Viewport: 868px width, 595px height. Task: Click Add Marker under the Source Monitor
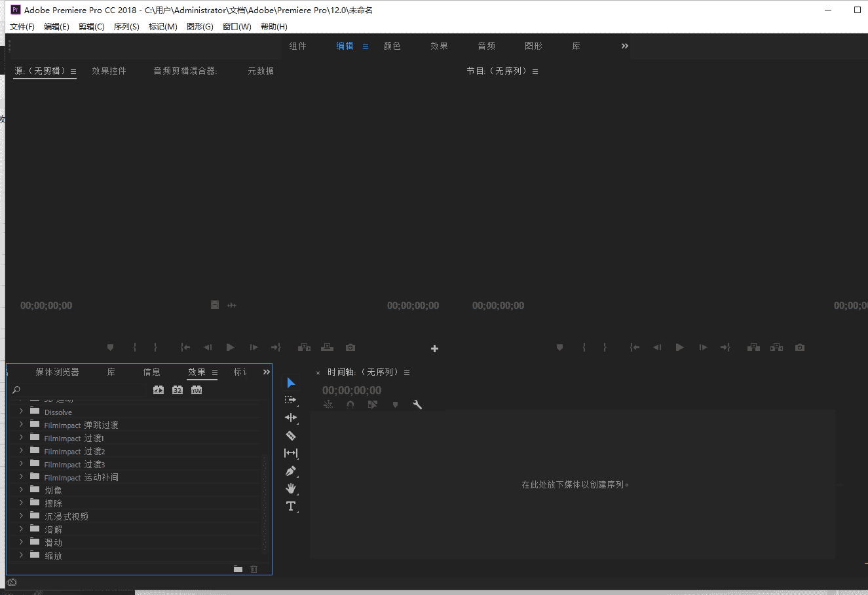[x=110, y=347]
